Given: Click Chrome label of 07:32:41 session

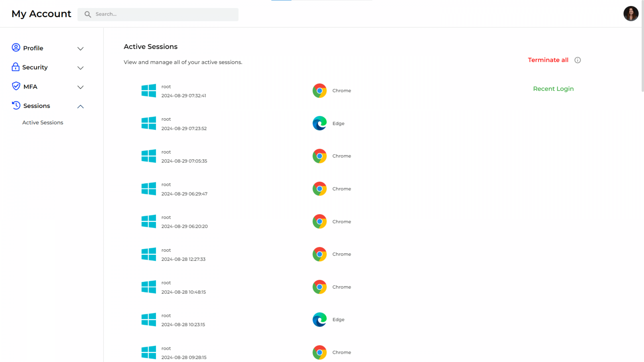Looking at the screenshot, I should (341, 90).
